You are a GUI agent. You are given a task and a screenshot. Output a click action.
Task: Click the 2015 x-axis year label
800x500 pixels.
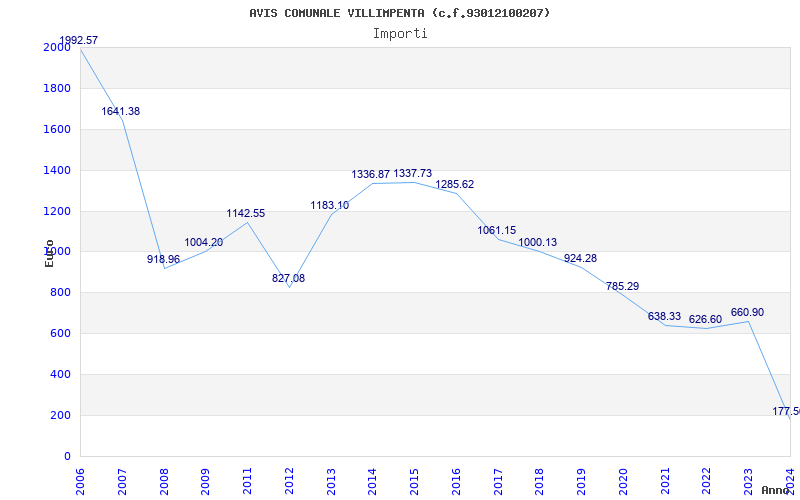(x=414, y=481)
